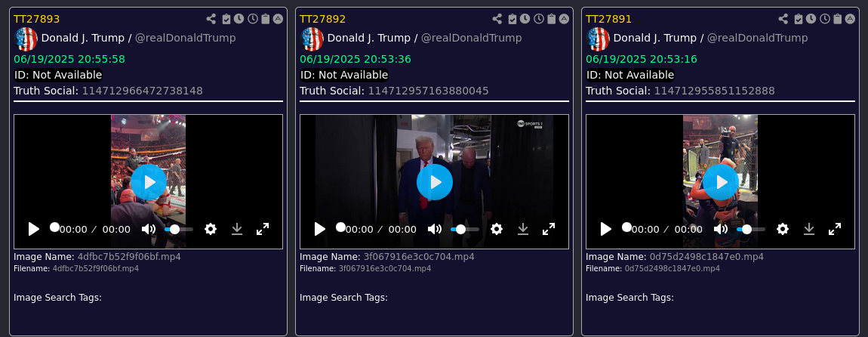Image resolution: width=868 pixels, height=337 pixels.
Task: Click the solid clock icon on TT27892
Action: (x=525, y=19)
